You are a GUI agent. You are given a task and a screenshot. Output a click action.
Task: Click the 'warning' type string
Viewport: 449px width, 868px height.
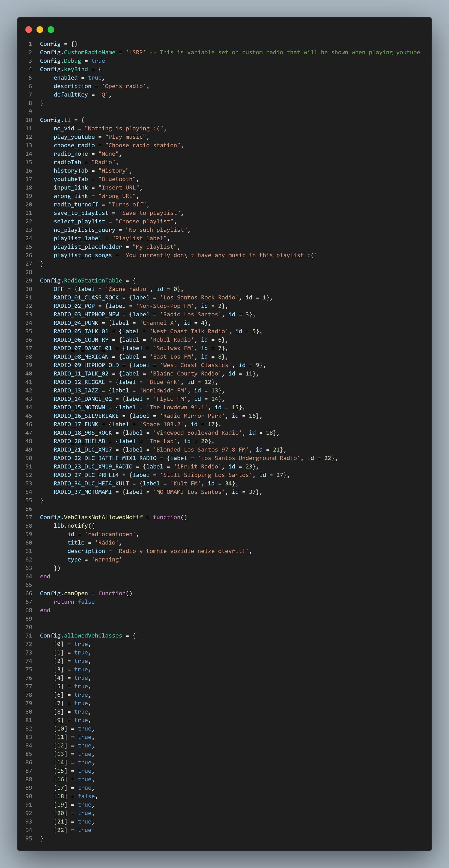106,559
